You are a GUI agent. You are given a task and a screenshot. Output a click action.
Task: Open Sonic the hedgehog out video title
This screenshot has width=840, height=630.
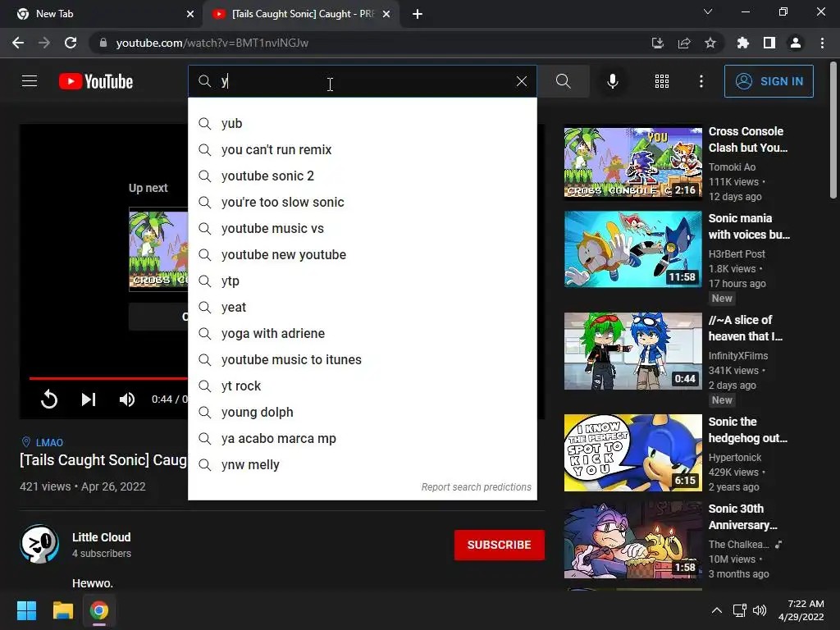click(x=748, y=430)
